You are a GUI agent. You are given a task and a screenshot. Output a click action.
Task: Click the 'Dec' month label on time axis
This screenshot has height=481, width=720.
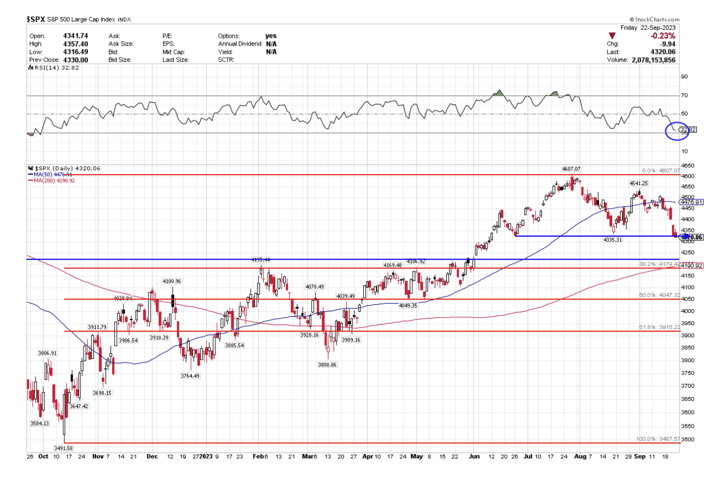click(x=152, y=457)
